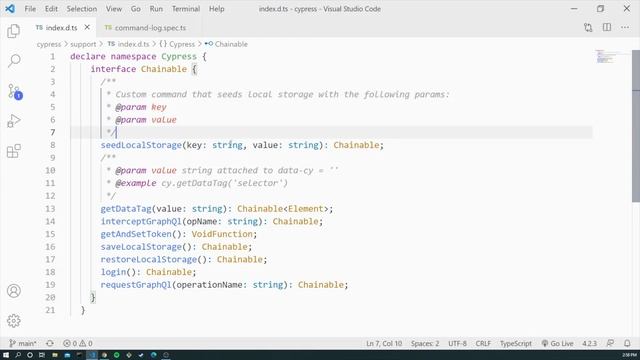Open the Accounts menu icon

click(13, 291)
